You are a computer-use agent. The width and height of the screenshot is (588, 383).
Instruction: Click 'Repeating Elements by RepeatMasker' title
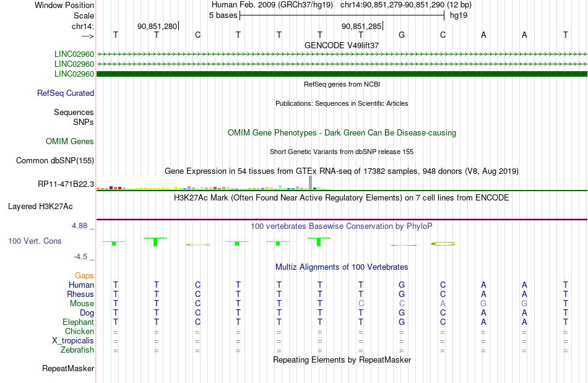pos(342,359)
